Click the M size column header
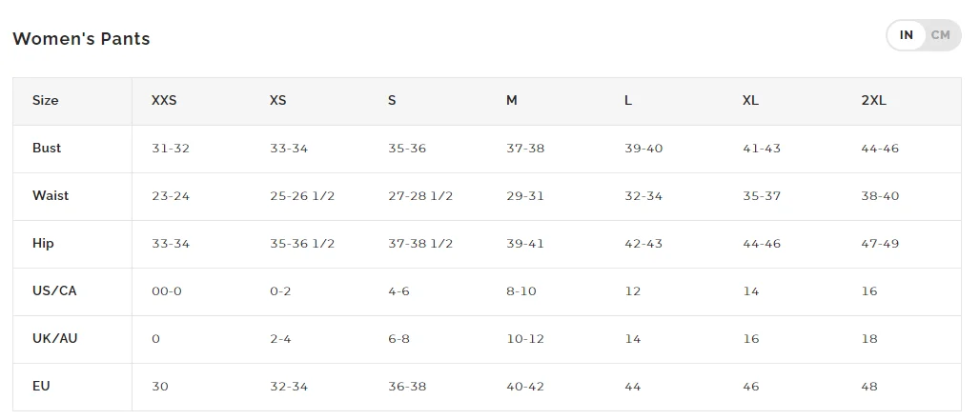Viewport: 980px width, 420px height. pyautogui.click(x=512, y=100)
